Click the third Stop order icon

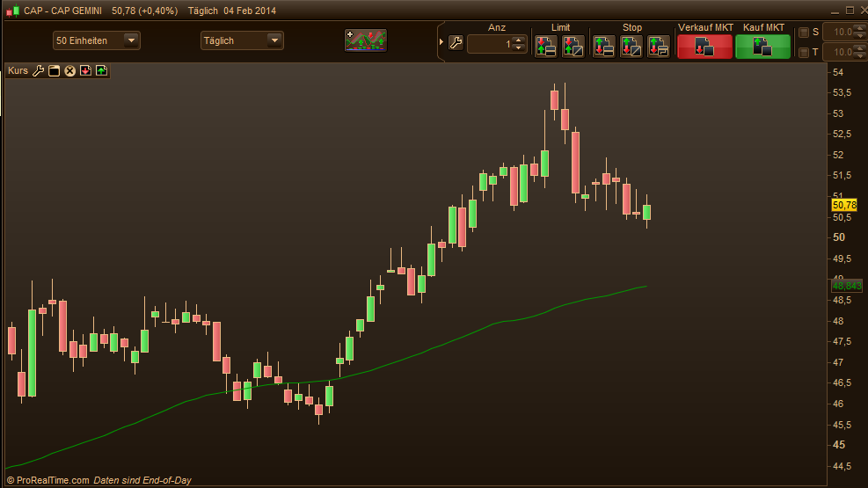coord(658,47)
